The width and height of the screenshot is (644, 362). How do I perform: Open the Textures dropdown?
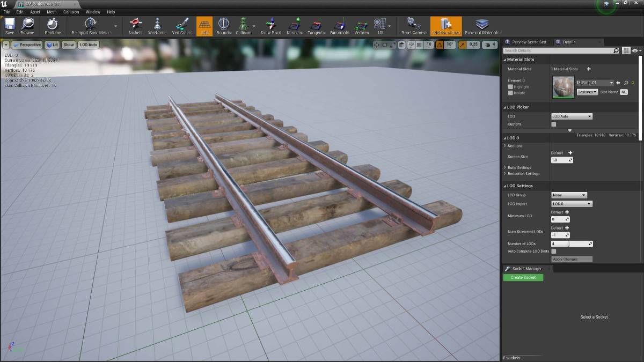[587, 92]
